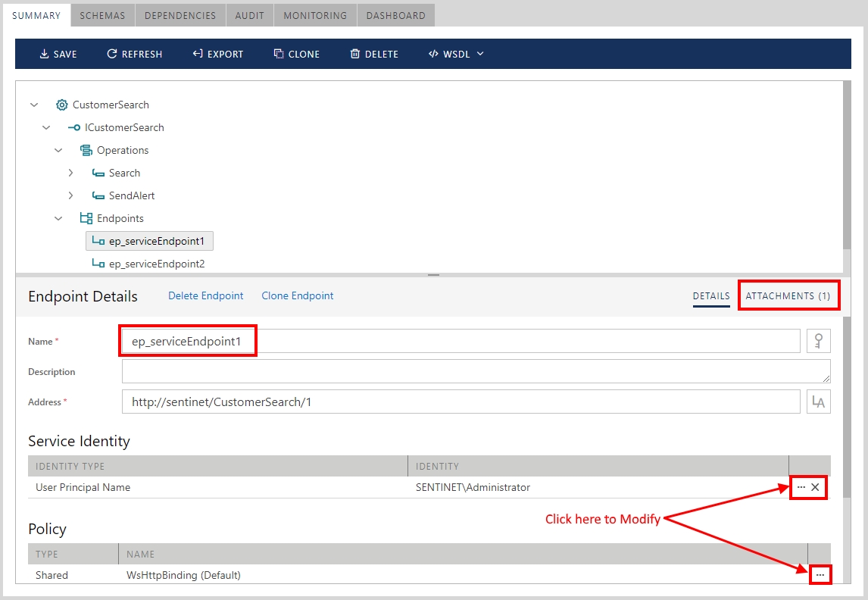
Task: Open ellipsis menu for WsHttpBinding policy
Action: 820,576
